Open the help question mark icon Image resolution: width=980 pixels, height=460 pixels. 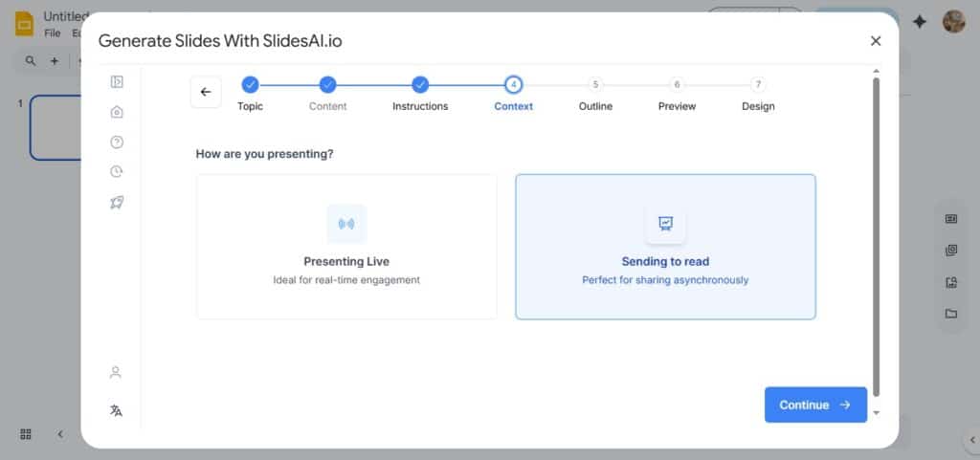point(117,142)
